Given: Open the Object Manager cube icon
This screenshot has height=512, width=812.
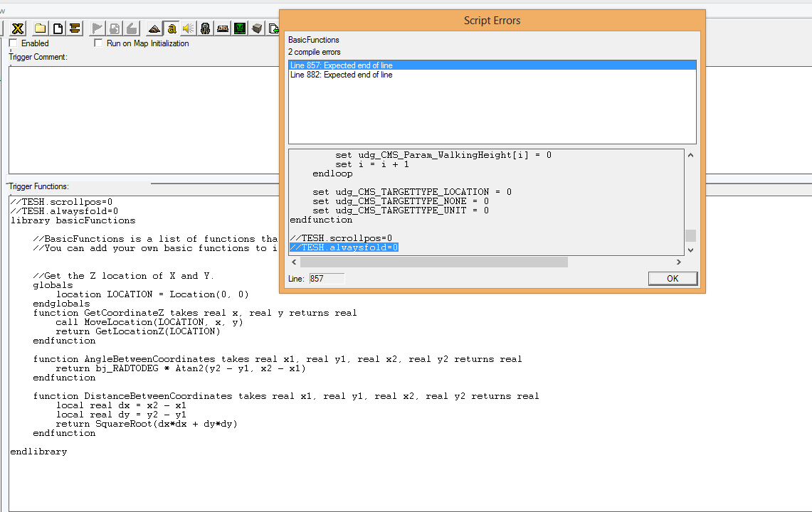Looking at the screenshot, I should point(257,28).
